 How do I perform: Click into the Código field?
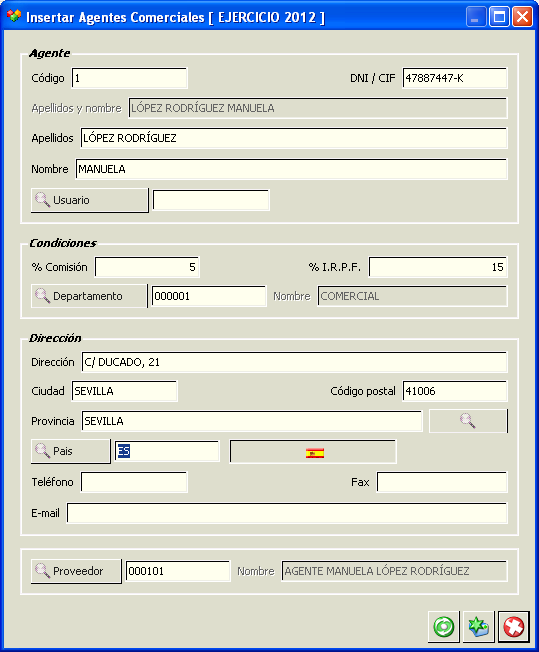coord(129,78)
